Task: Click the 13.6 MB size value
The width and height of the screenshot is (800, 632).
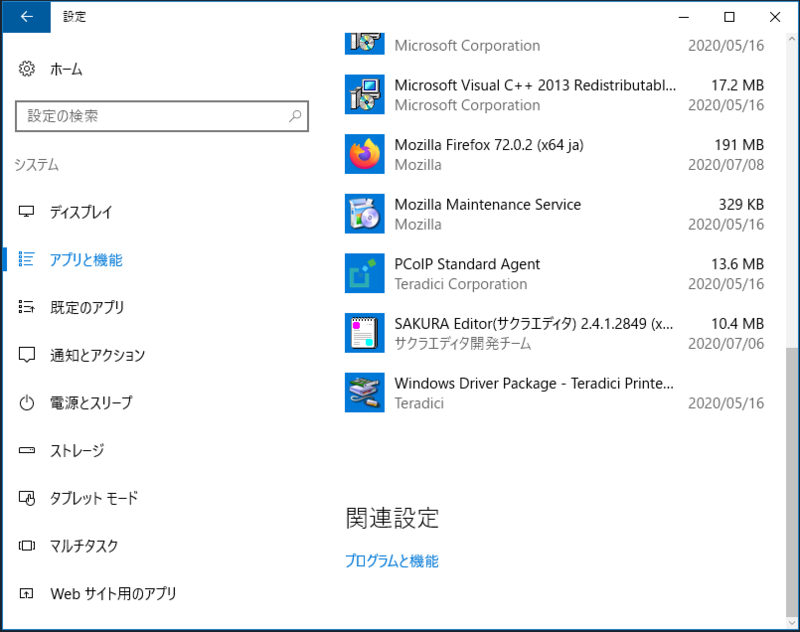Action: (x=738, y=264)
